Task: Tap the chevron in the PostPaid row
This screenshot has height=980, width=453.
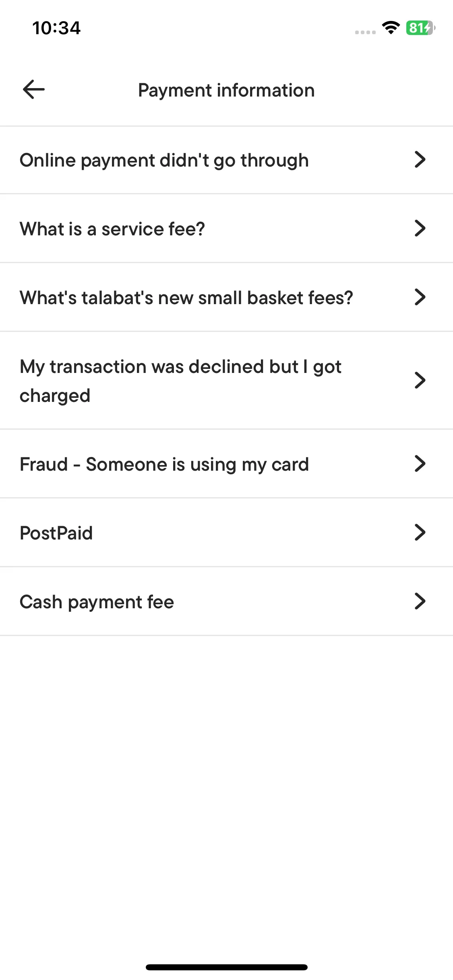Action: point(420,532)
